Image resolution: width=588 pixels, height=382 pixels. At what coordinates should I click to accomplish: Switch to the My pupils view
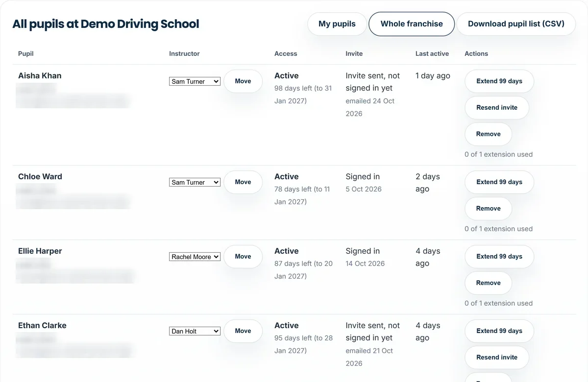pos(337,24)
